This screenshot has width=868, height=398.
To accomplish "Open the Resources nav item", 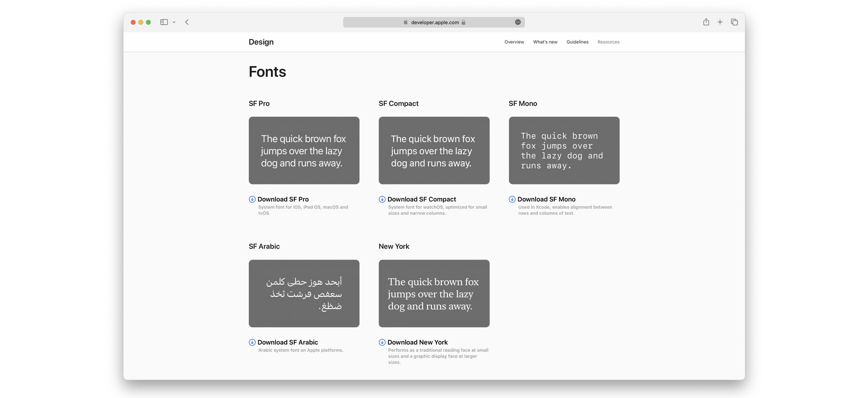I will coord(608,42).
